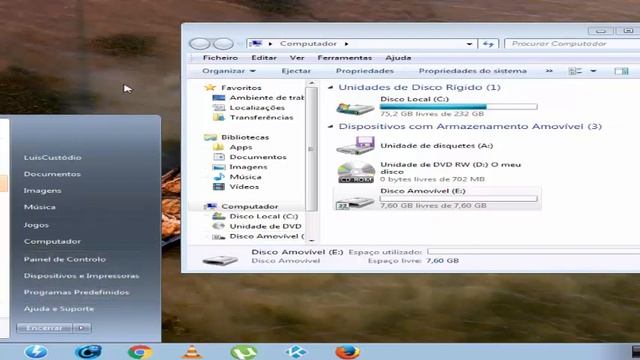
Task: Launch Kodi from taskbar
Action: [296, 352]
